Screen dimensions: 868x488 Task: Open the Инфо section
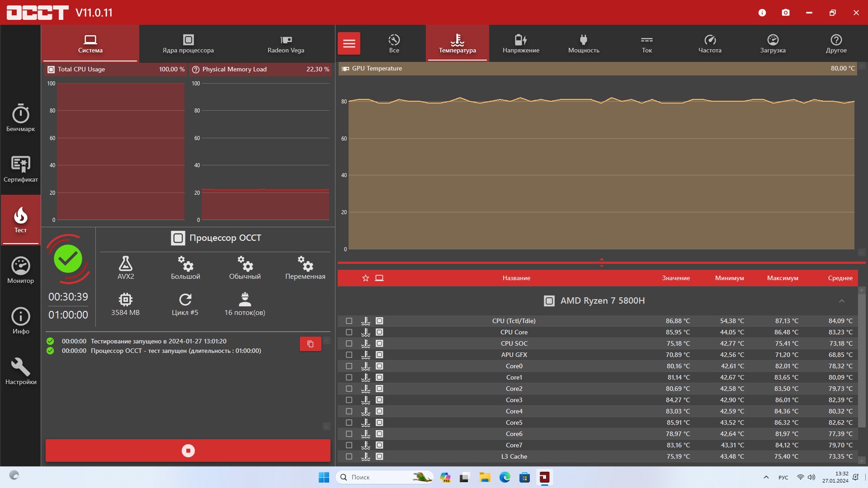[20, 321]
